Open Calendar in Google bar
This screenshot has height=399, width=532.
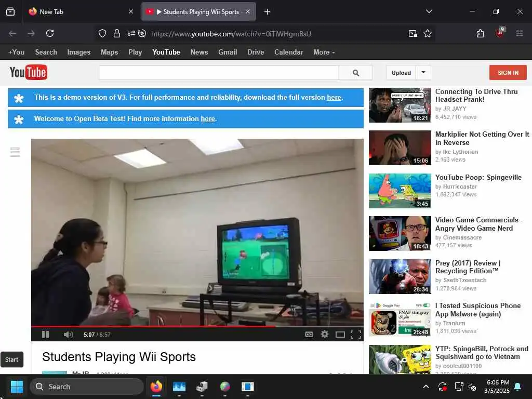pos(289,52)
